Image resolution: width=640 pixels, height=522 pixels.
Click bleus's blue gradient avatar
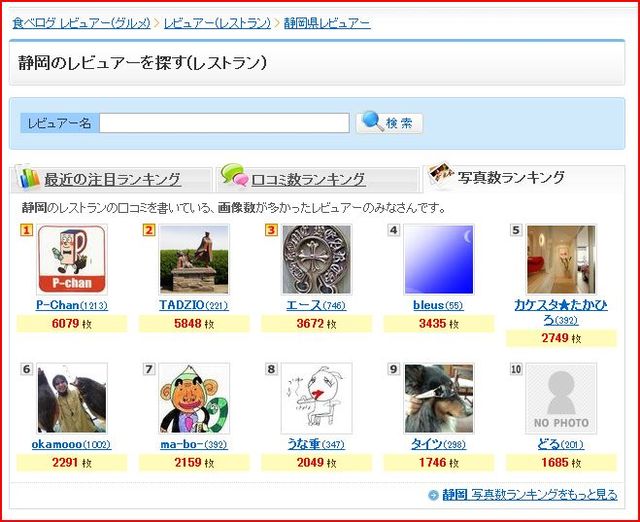coord(438,259)
